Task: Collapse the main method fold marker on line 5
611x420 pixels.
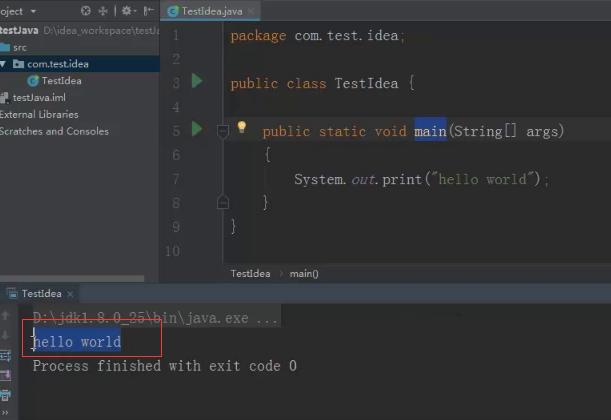Action: pos(223,131)
